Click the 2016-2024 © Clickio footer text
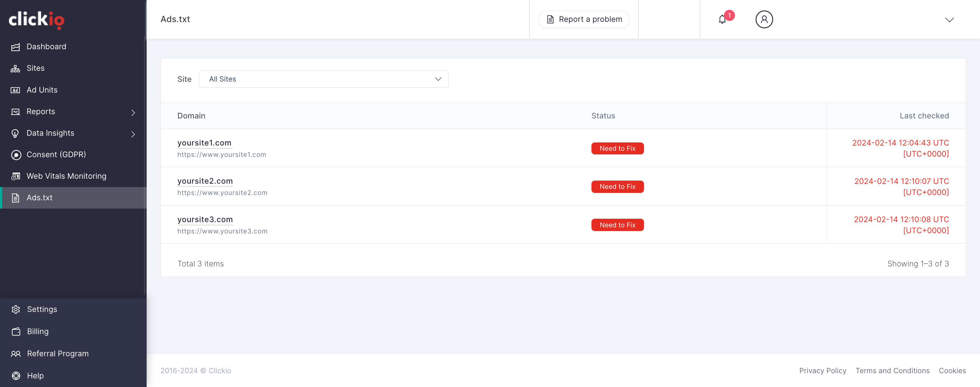 coord(196,371)
